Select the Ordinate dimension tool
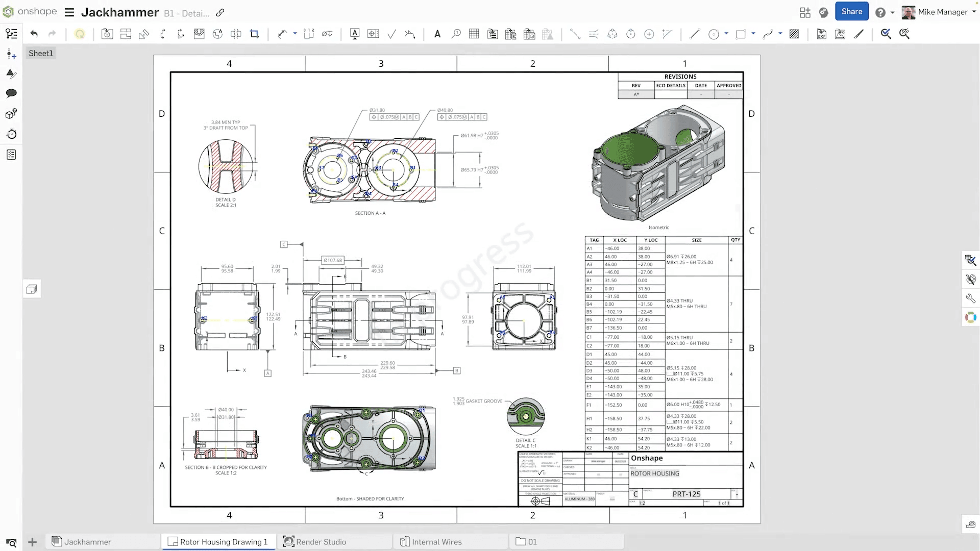Image resolution: width=980 pixels, height=551 pixels. 309,34
